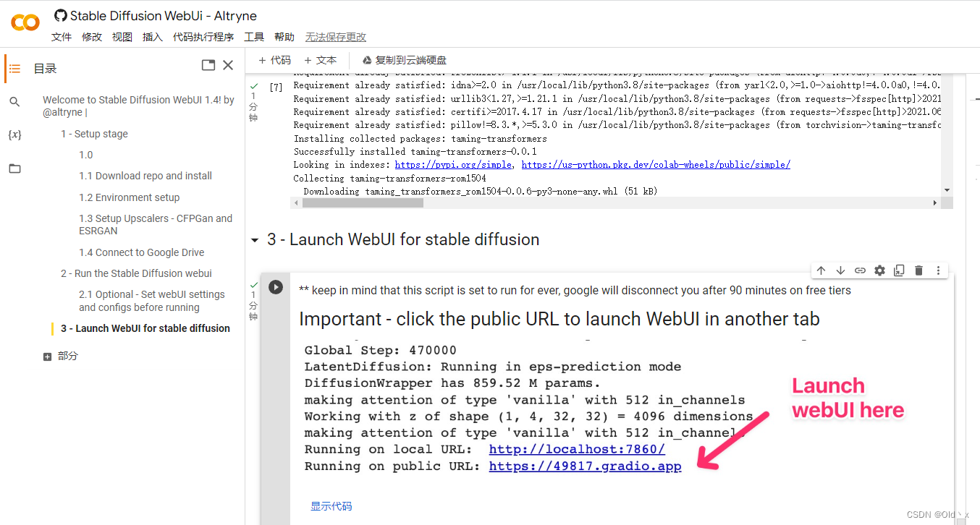Jump to 1.2 Environment setup
The image size is (980, 525).
coord(130,197)
